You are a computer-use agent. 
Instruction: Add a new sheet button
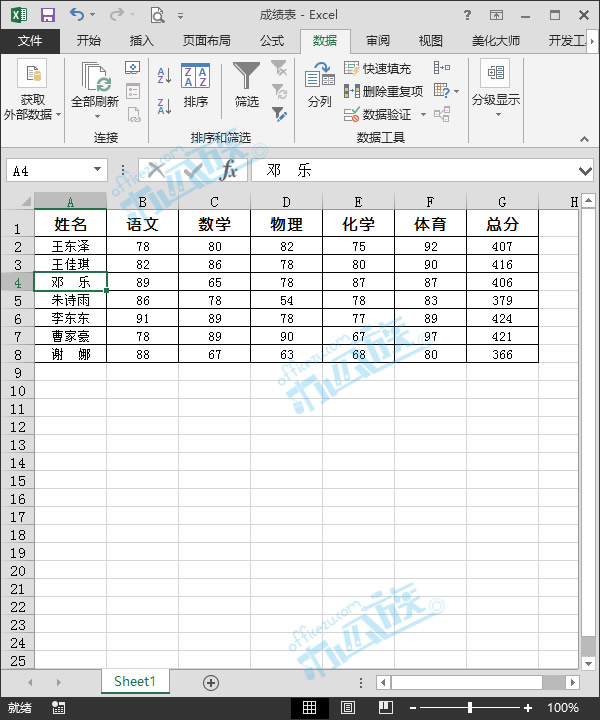pos(211,683)
